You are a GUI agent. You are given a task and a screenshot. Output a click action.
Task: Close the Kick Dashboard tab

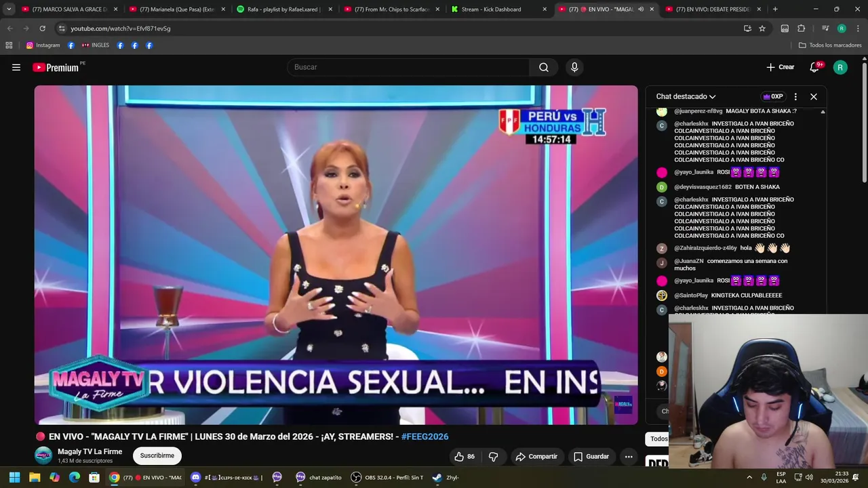point(545,9)
